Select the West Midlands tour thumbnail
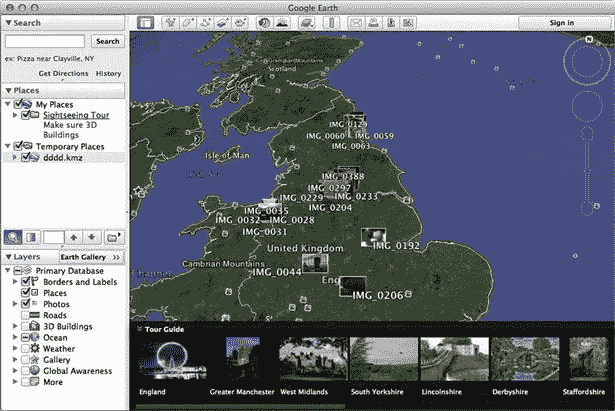 click(x=313, y=359)
